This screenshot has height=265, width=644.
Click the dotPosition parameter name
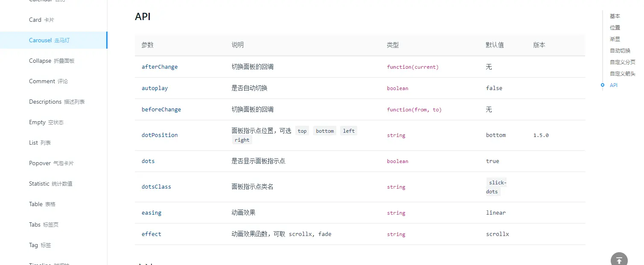160,135
